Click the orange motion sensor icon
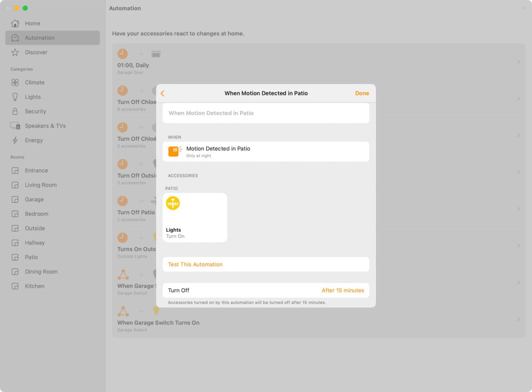Screen dimensions: 532x392 175,151
